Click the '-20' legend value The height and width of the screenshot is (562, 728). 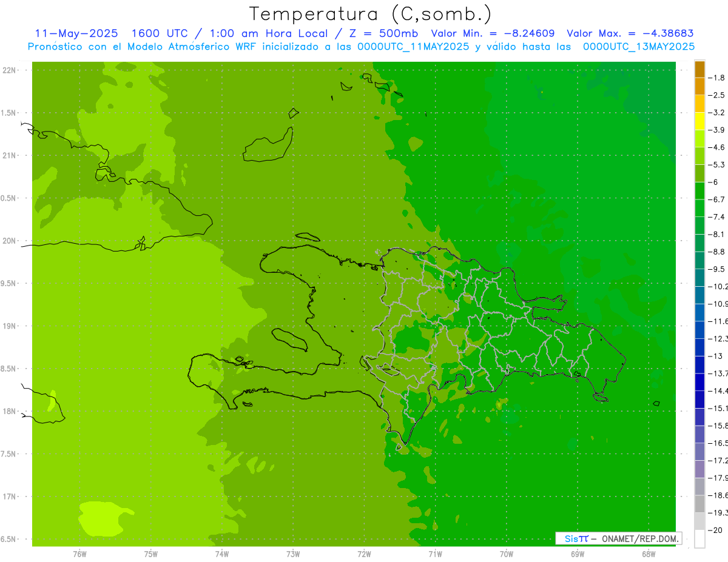[715, 530]
